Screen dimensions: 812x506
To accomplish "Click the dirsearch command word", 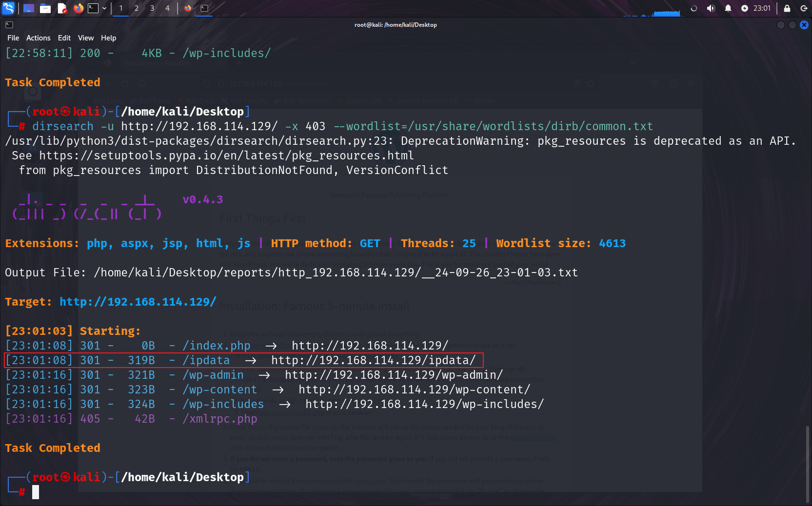I will (63, 126).
